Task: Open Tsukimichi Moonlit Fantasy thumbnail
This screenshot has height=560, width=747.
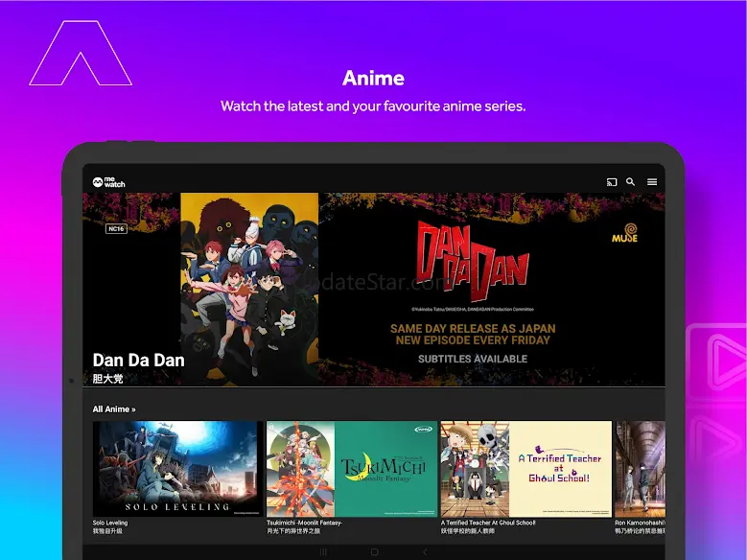Action: [352, 469]
